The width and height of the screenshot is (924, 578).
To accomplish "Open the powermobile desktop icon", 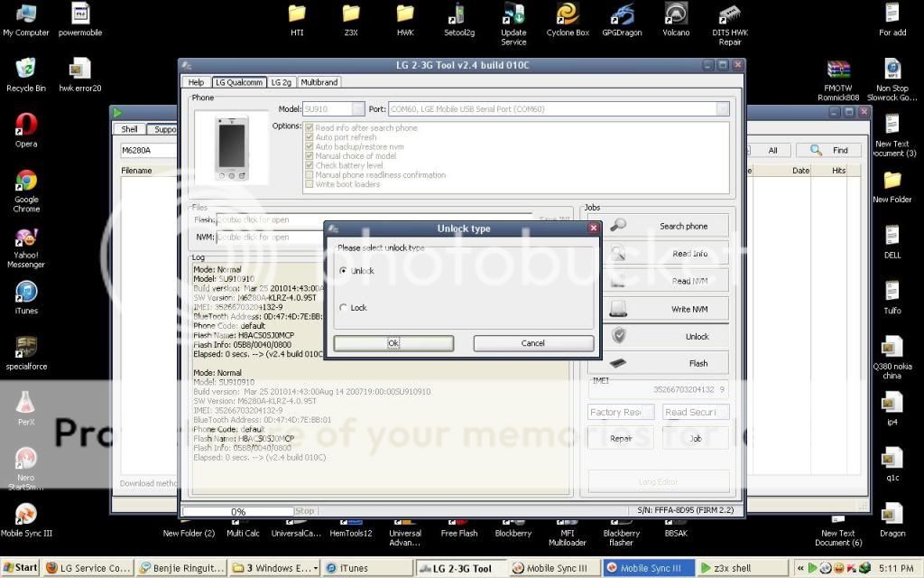I will tap(80, 22).
